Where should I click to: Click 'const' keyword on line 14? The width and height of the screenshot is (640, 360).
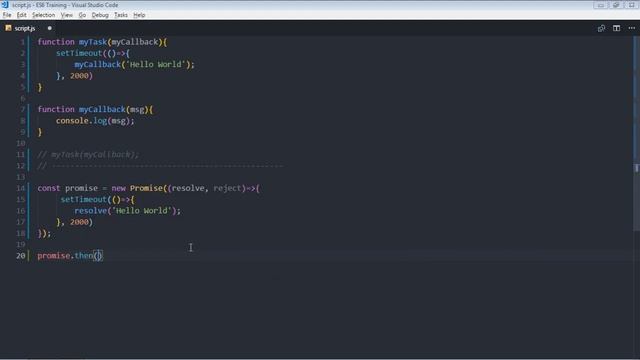49,188
